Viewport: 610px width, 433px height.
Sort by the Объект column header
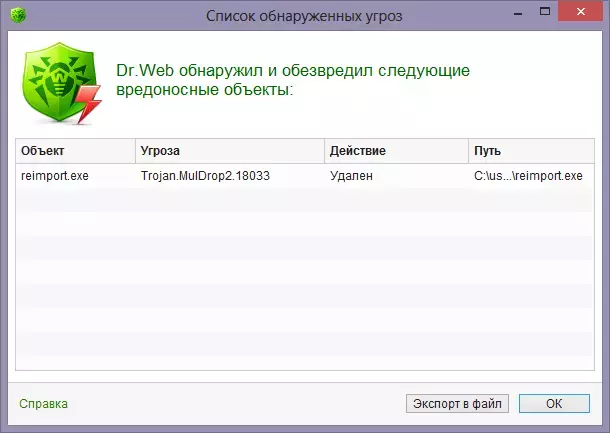click(75, 151)
